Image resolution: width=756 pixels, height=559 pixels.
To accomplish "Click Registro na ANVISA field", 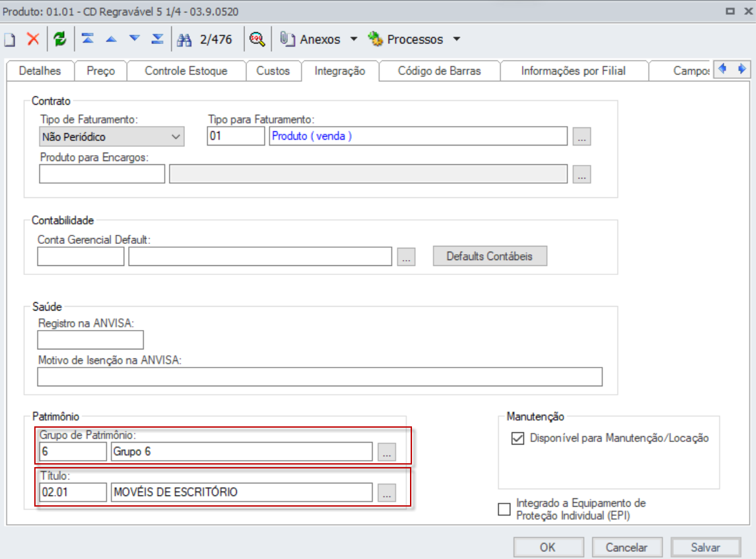I will (90, 340).
